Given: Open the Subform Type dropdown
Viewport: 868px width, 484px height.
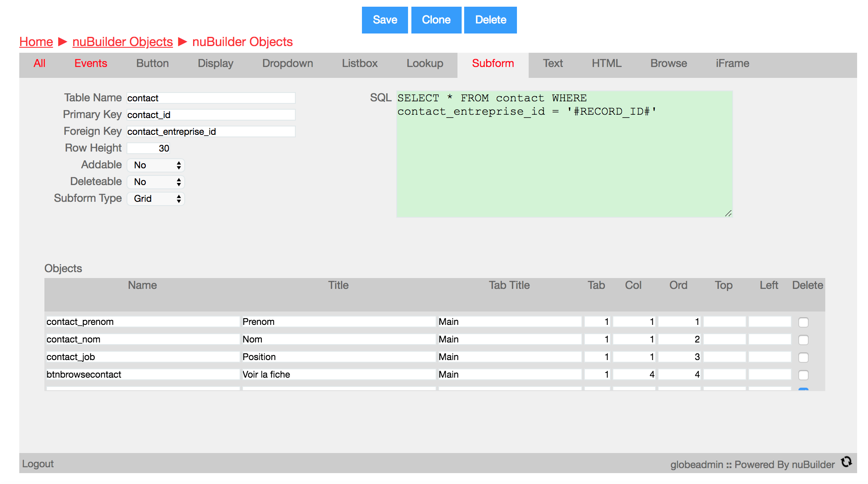Looking at the screenshot, I should [x=156, y=198].
